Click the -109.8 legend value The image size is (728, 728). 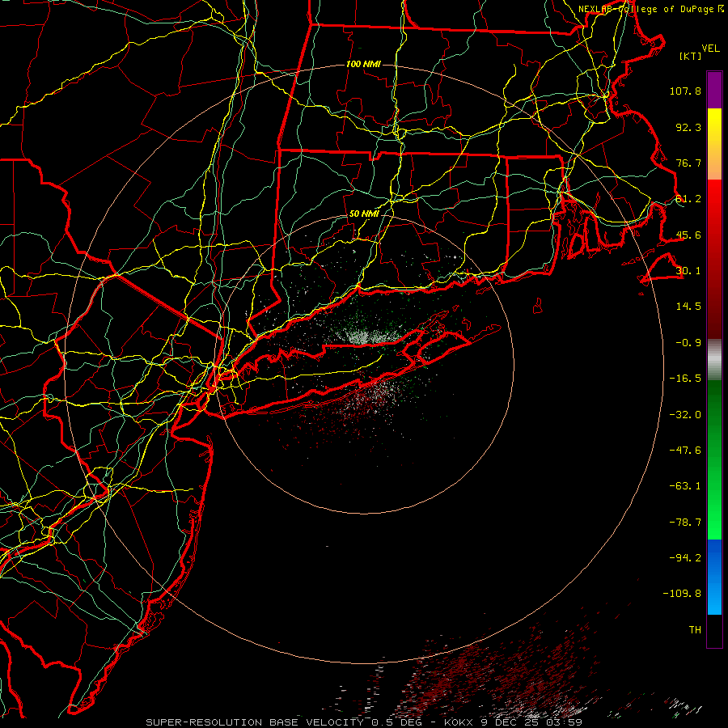tap(682, 594)
